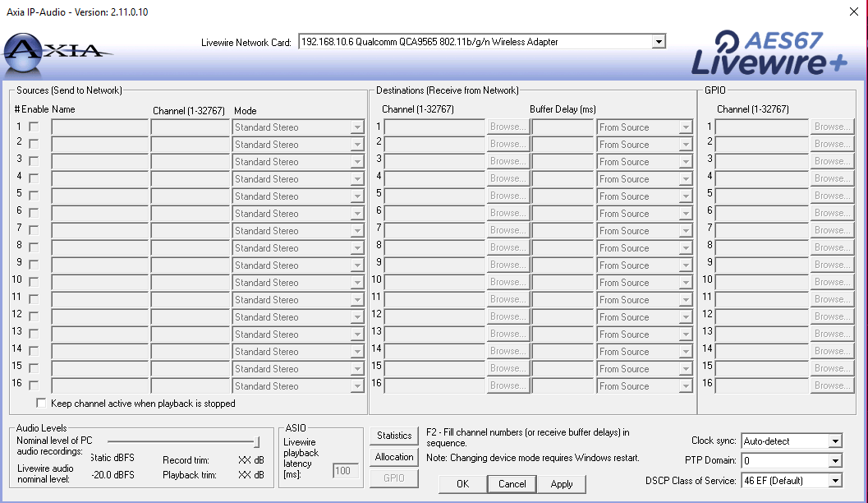
Task: Adjust the Nominal level of PC slider
Action: point(256,441)
